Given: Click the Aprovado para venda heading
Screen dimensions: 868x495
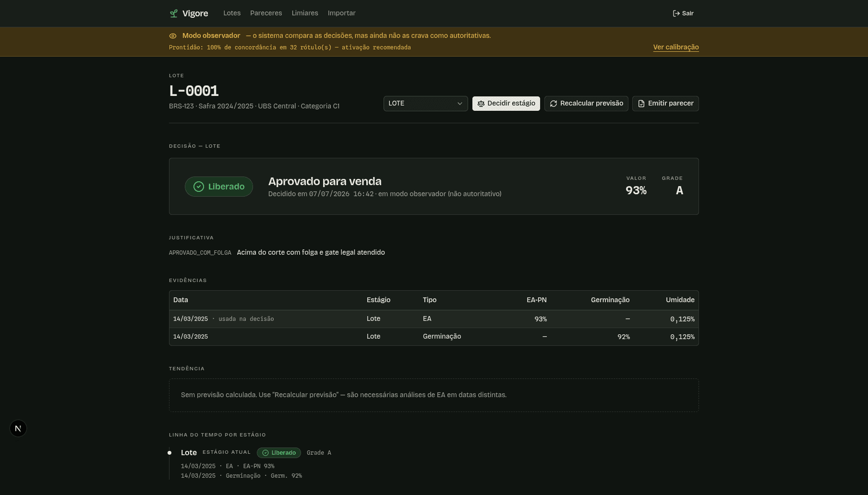Looking at the screenshot, I should [x=325, y=181].
